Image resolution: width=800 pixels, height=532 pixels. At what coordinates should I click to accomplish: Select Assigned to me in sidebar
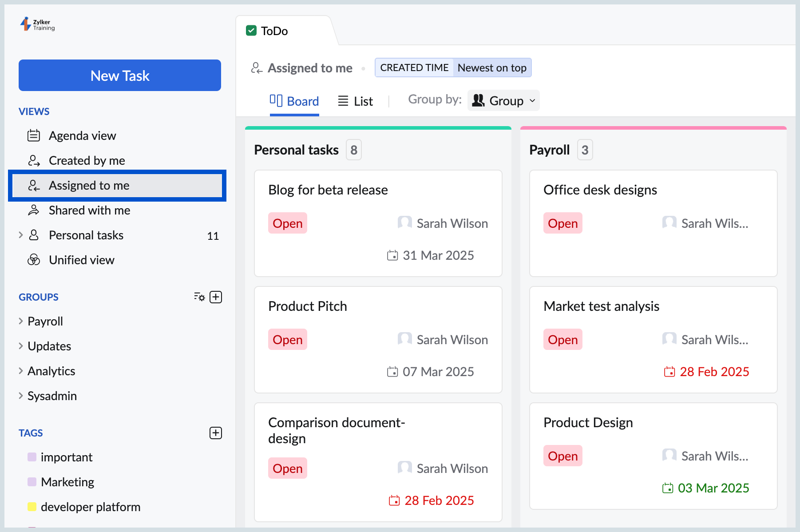point(117,185)
